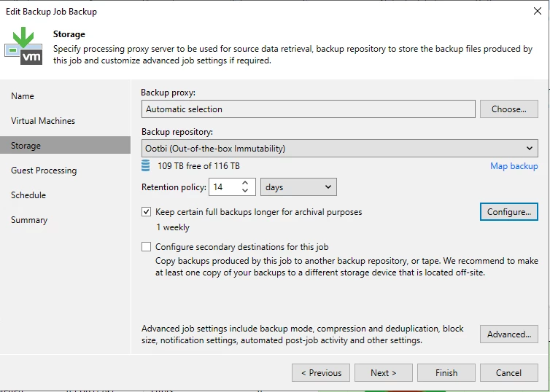Jump to the Summary step
Screen dimensions: 550x392
29,219
